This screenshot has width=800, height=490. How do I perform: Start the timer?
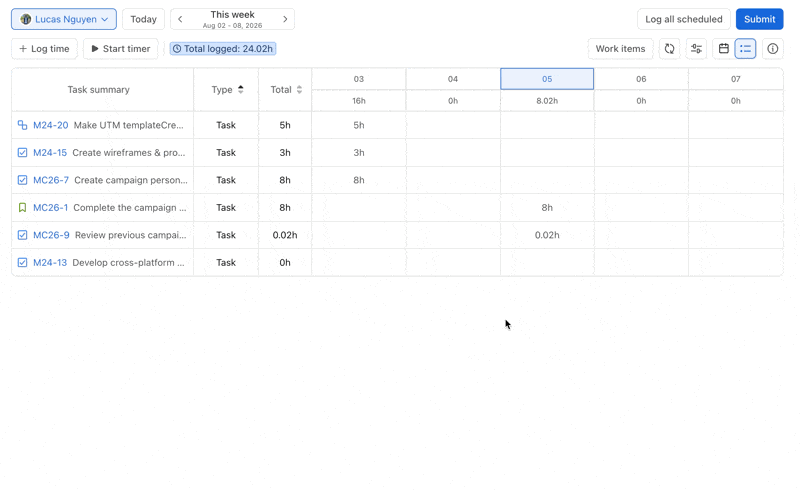click(x=121, y=49)
